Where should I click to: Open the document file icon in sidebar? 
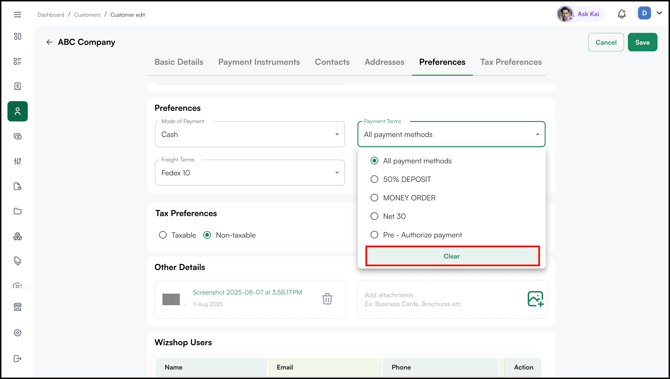[18, 186]
